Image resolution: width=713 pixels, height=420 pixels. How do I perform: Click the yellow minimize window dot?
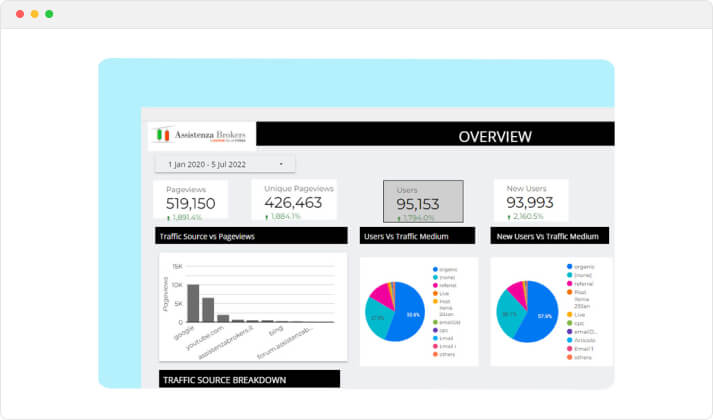click(x=35, y=14)
